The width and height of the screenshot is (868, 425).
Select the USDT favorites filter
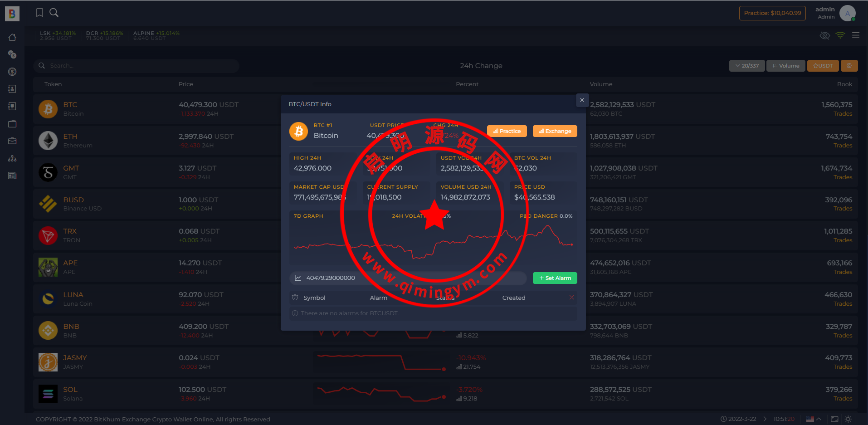click(x=823, y=66)
